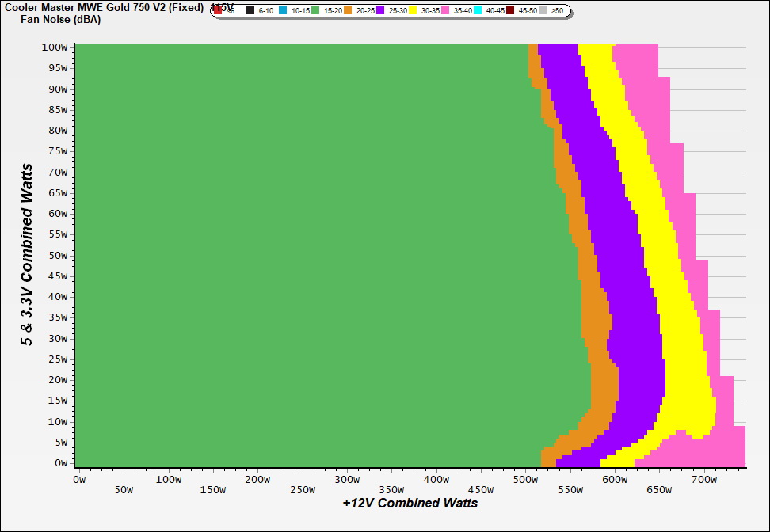Click the 300w label on horizontal axis
The image size is (770, 532).
pyautogui.click(x=347, y=479)
